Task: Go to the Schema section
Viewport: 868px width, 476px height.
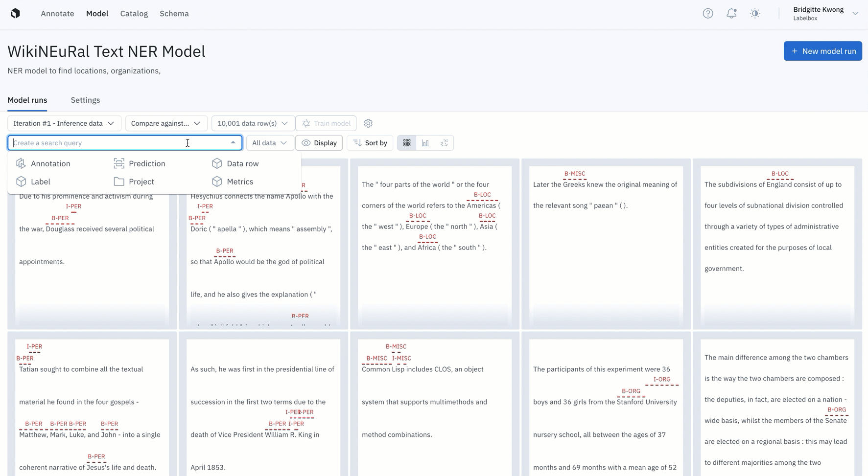Action: (174, 14)
